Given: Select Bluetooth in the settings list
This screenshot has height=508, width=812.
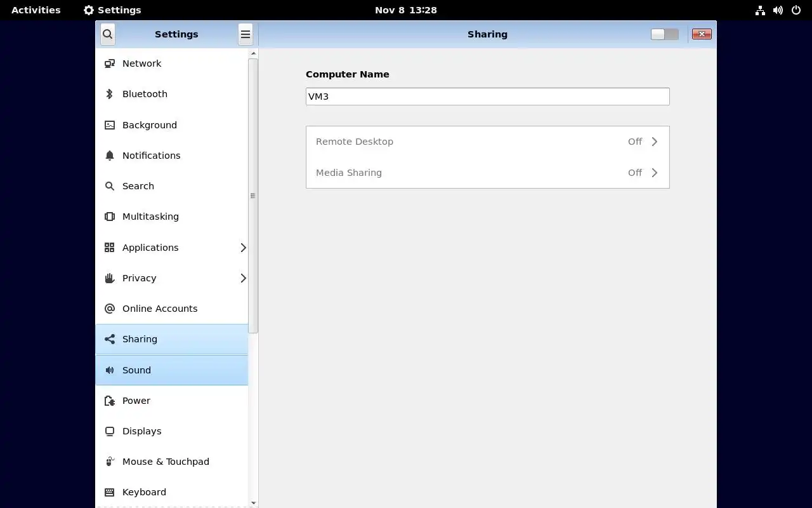Looking at the screenshot, I should click(172, 94).
